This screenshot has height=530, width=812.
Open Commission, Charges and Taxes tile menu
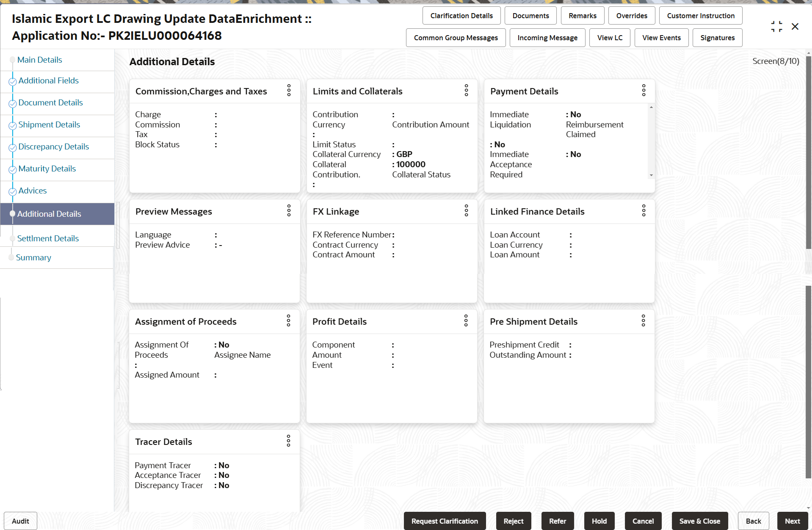click(289, 90)
